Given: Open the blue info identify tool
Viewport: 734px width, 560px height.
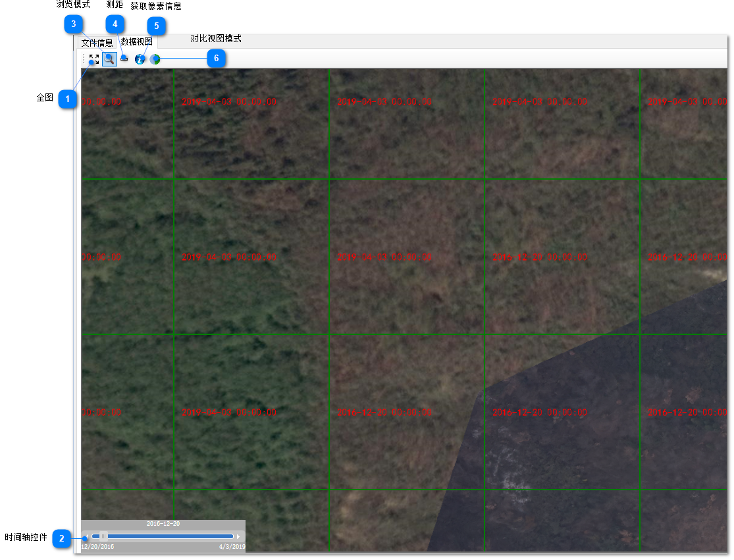Looking at the screenshot, I should pos(140,59).
